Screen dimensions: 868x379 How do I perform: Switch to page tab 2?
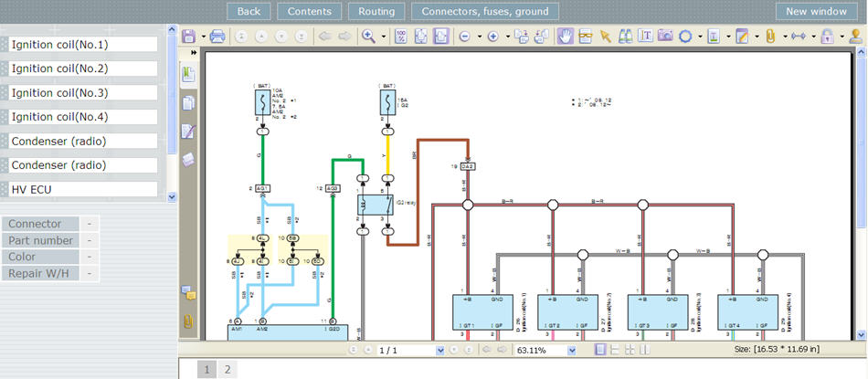227,370
